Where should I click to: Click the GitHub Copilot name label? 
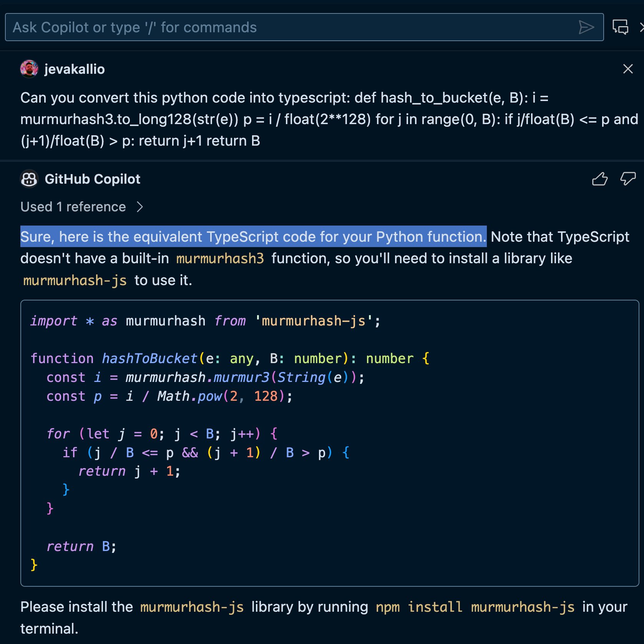[93, 179]
